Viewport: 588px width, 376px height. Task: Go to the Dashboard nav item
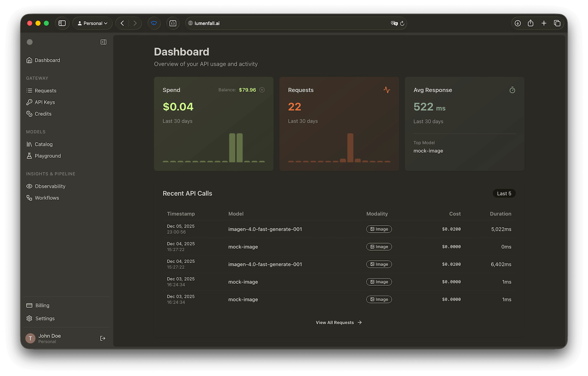pyautogui.click(x=47, y=60)
